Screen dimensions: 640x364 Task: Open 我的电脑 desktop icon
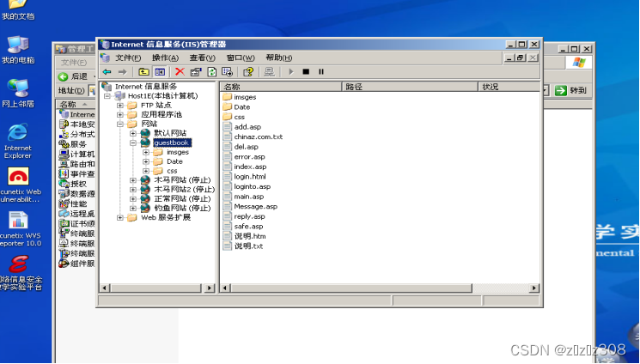click(18, 50)
